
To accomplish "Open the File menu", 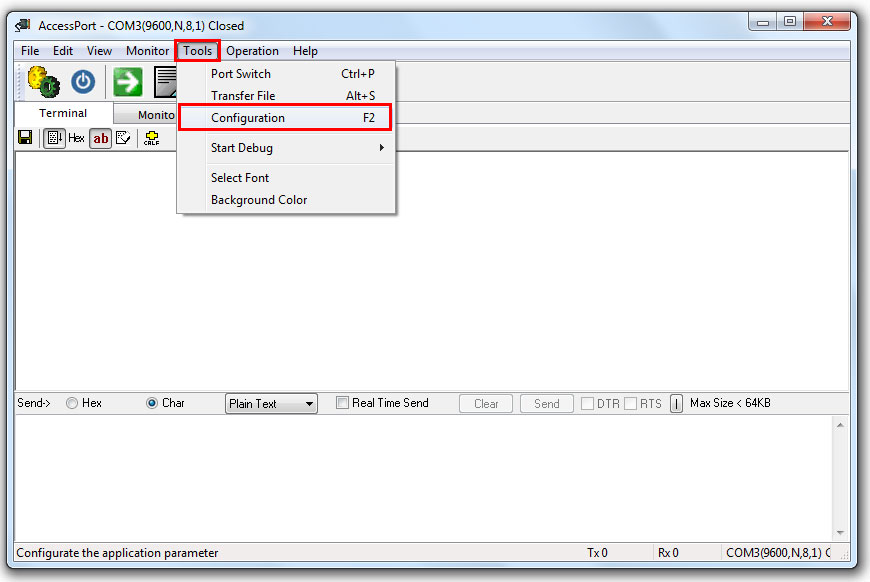I will coord(30,51).
